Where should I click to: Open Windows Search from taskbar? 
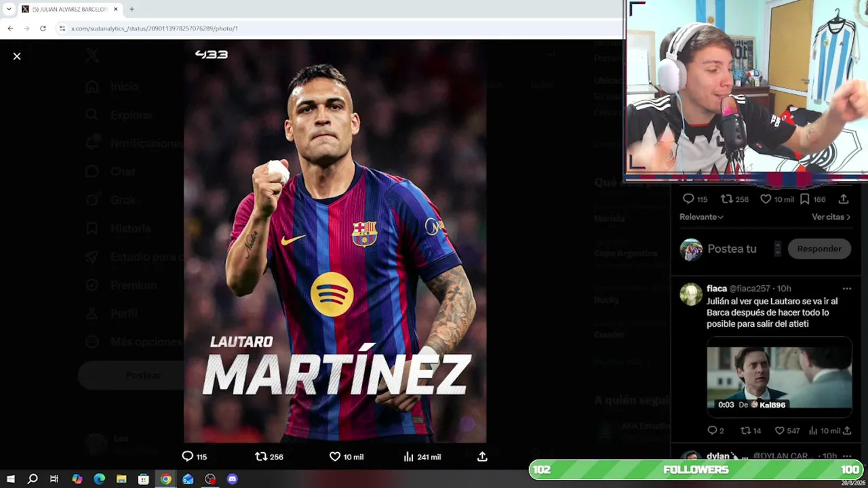pos(33,479)
